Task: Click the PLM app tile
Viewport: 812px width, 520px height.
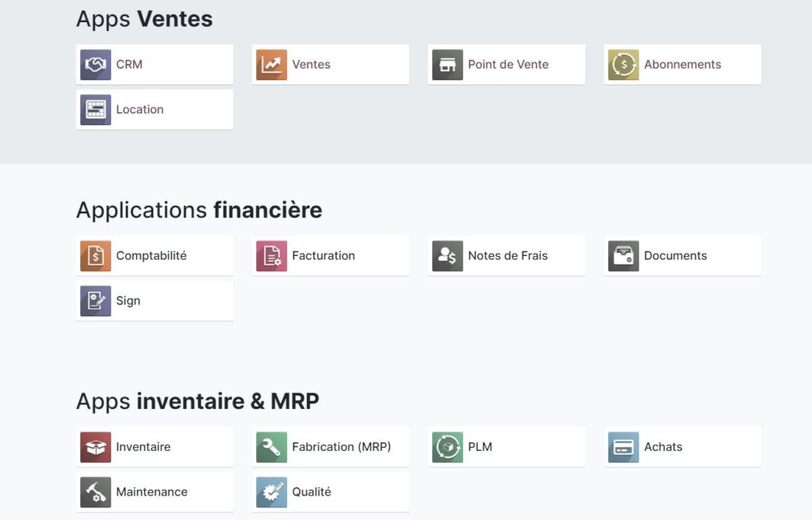Action: (x=506, y=446)
